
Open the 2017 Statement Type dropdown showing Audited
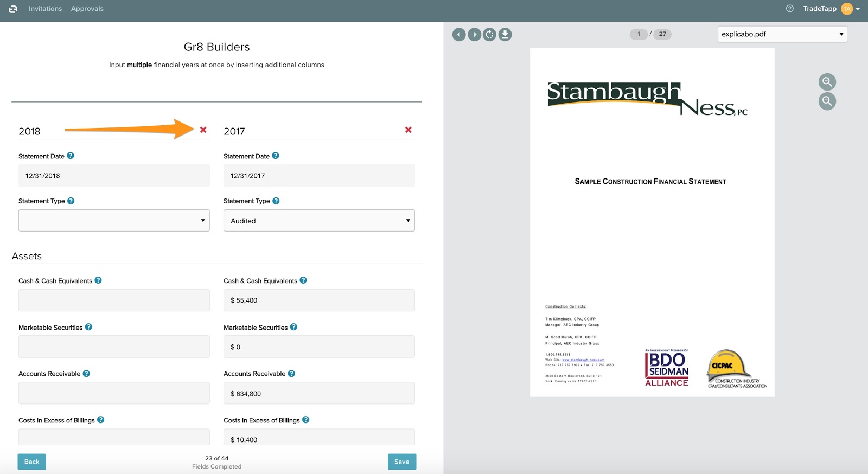(x=319, y=221)
